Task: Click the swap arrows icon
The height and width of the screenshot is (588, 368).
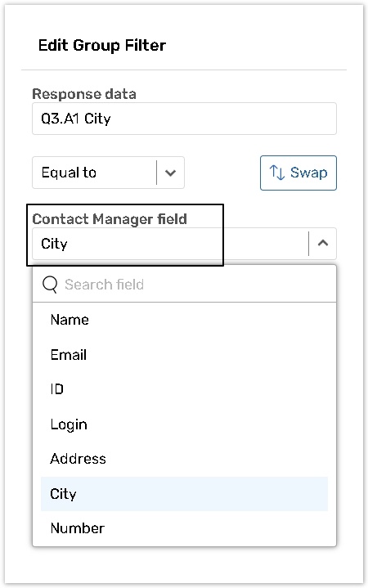Action: (x=277, y=173)
